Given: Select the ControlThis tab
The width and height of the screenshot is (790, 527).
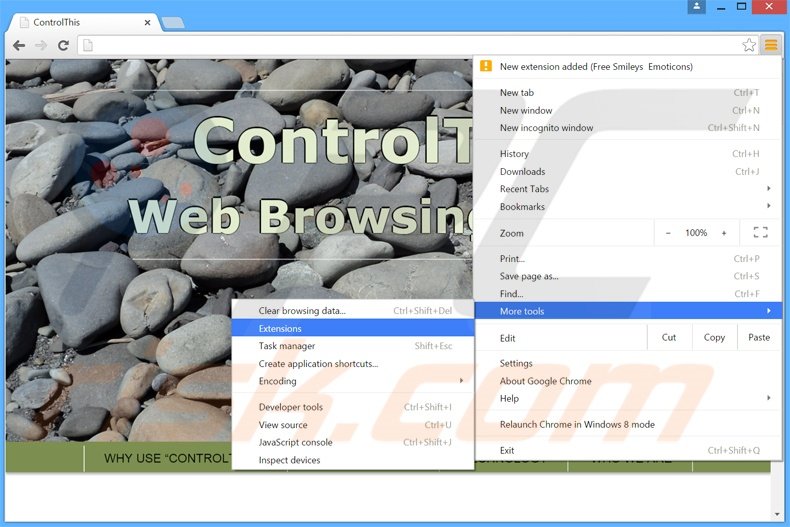Looking at the screenshot, I should tap(83, 23).
